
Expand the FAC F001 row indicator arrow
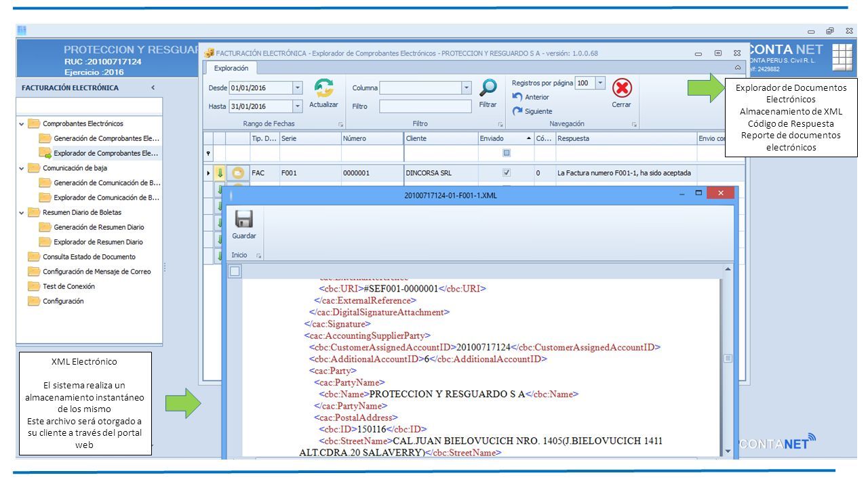point(208,173)
